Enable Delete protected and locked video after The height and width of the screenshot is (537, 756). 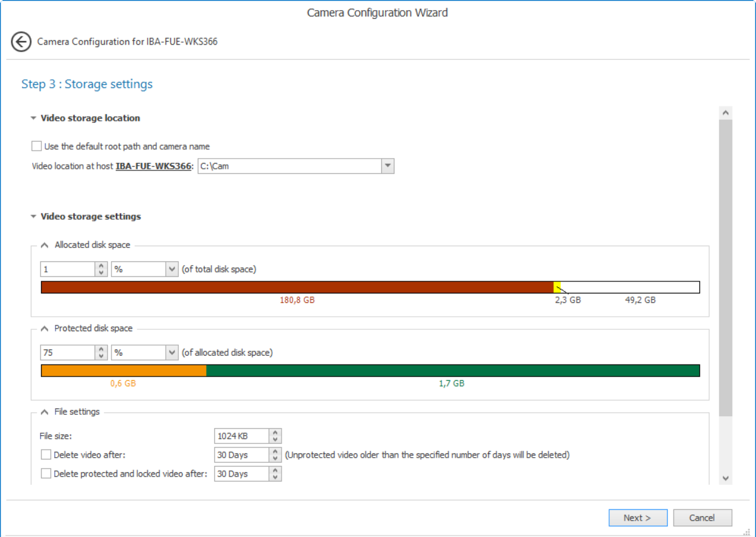pyautogui.click(x=46, y=473)
